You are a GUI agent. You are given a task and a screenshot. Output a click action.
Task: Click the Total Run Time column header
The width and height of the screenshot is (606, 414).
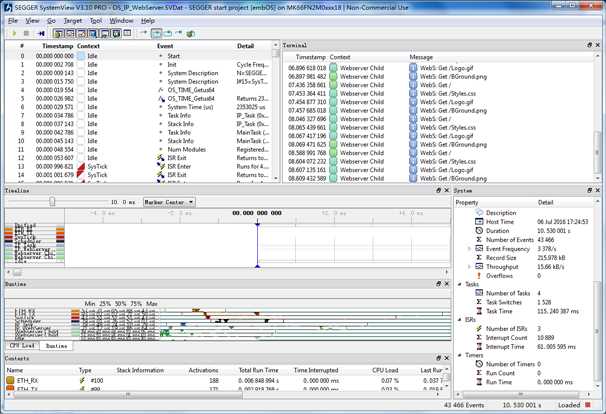click(x=259, y=370)
